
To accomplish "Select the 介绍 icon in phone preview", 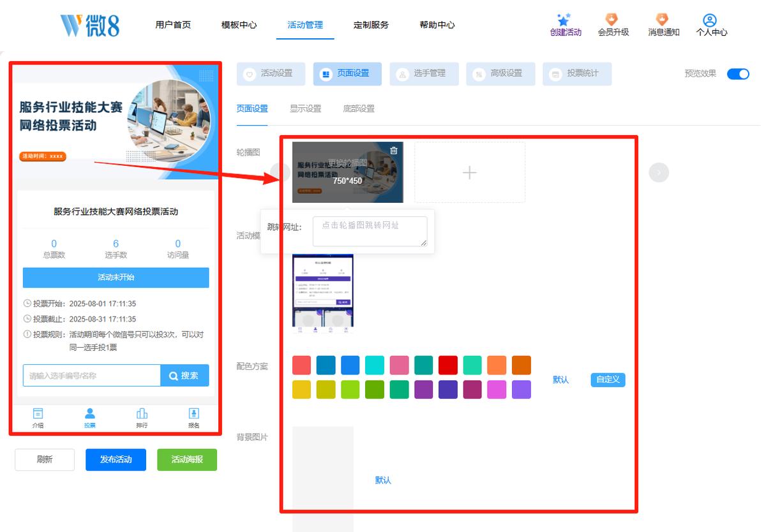I will 38,413.
